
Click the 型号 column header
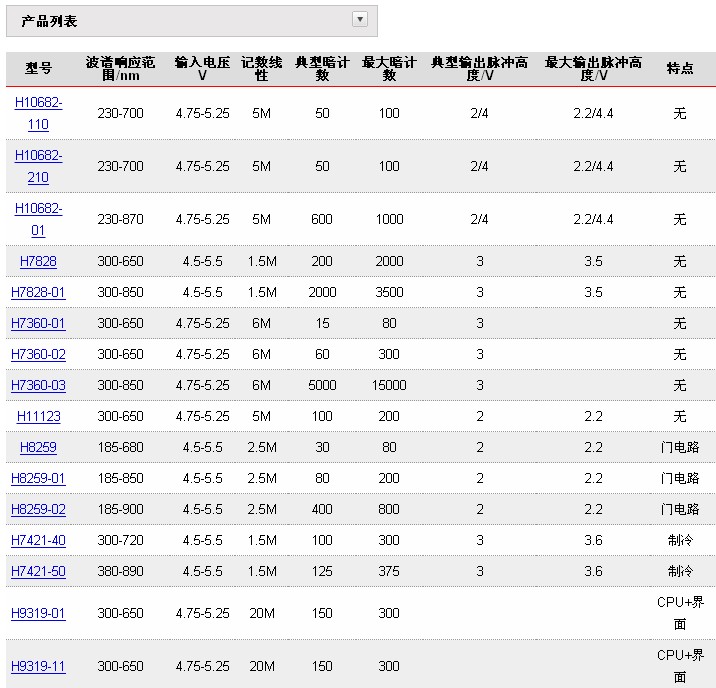click(x=38, y=68)
